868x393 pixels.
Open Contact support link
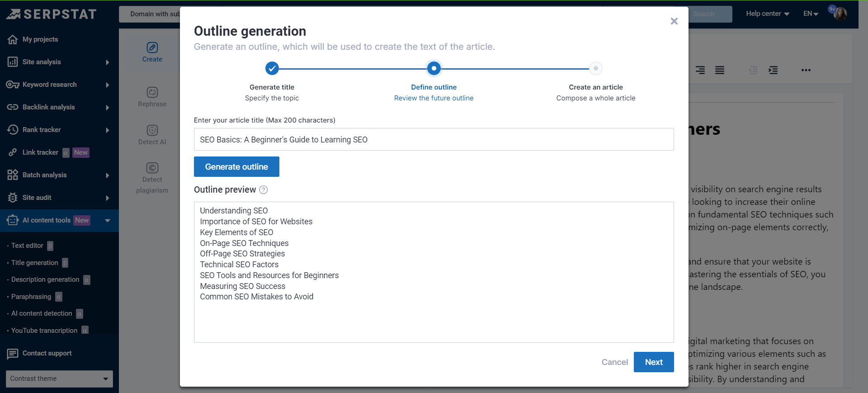coord(47,353)
